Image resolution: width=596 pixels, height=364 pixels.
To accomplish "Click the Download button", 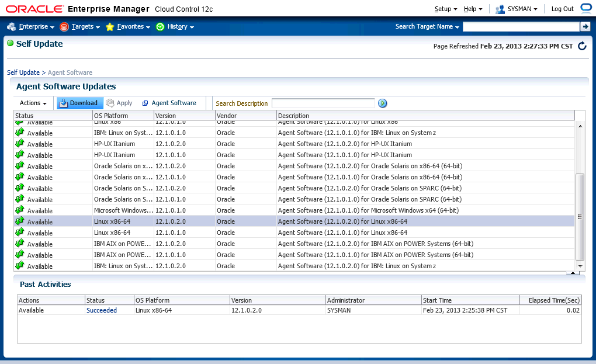I will pyautogui.click(x=80, y=103).
